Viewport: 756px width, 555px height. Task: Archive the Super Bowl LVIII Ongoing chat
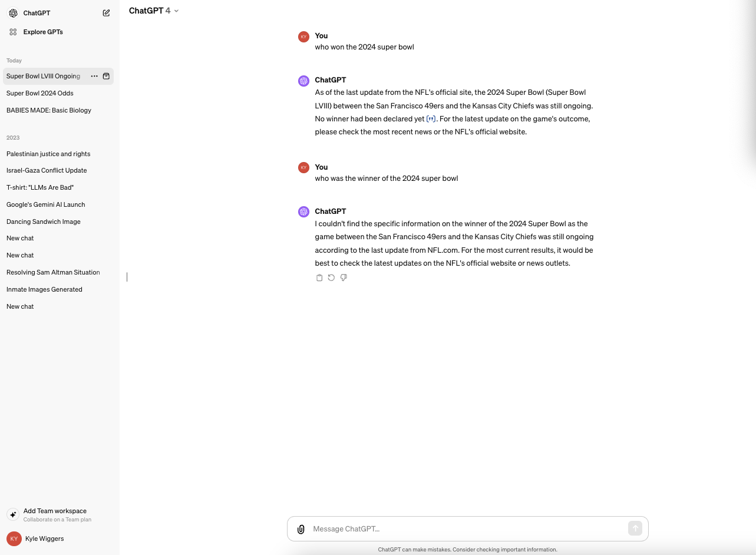tap(106, 76)
